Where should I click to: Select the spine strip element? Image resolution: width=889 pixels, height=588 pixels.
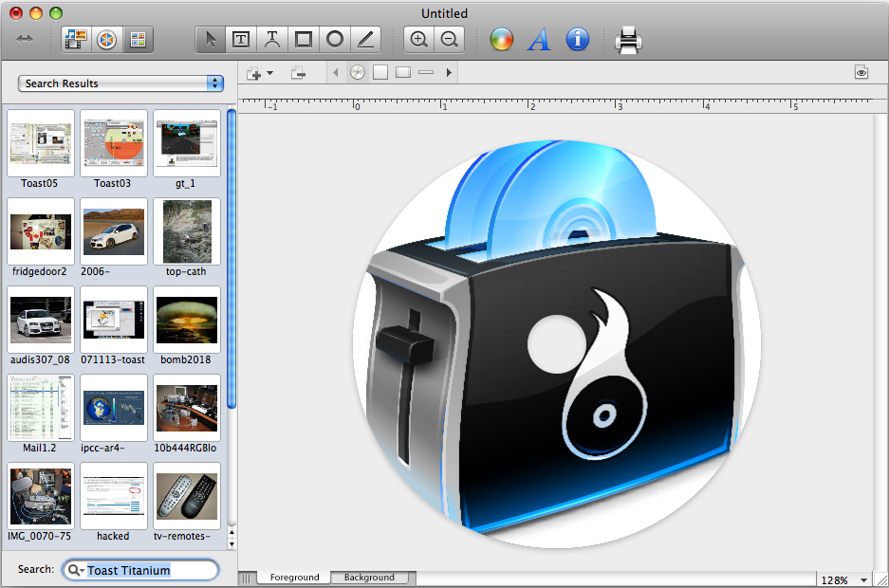tap(426, 72)
